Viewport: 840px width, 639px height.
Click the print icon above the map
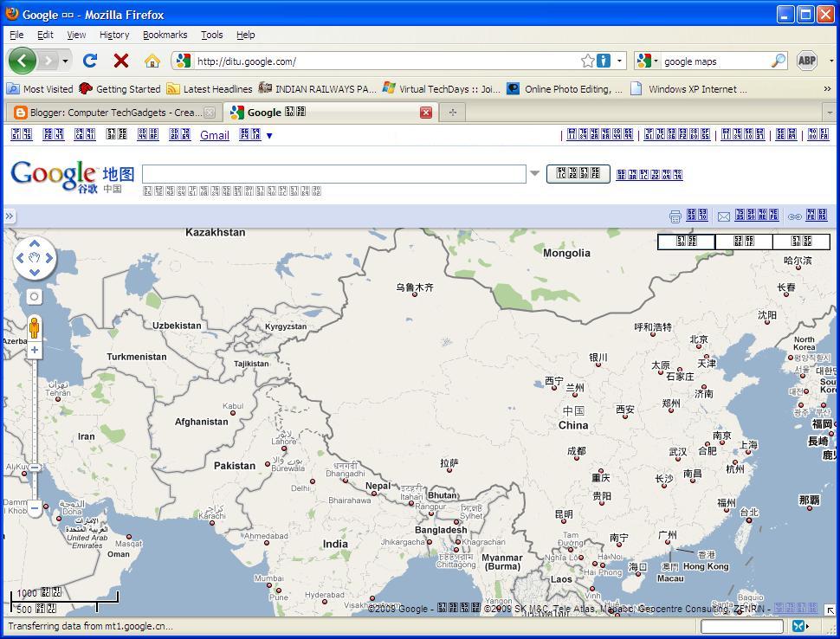pyautogui.click(x=675, y=216)
